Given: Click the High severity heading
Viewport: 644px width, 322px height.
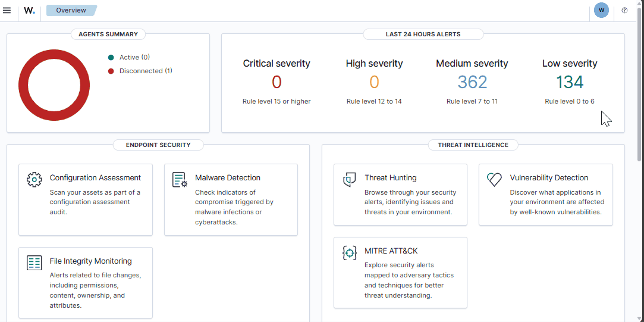Looking at the screenshot, I should pos(374,63).
